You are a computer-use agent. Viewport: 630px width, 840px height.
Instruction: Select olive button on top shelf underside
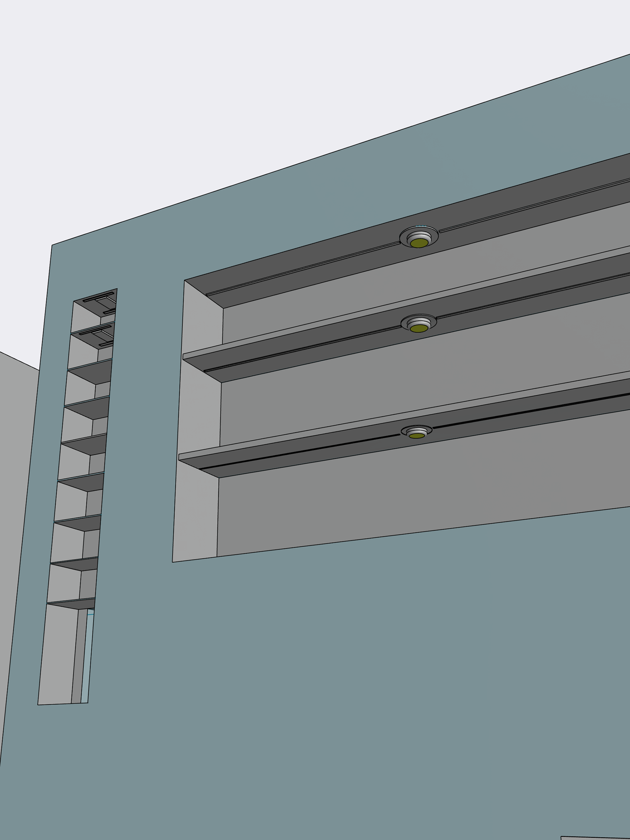point(419,244)
